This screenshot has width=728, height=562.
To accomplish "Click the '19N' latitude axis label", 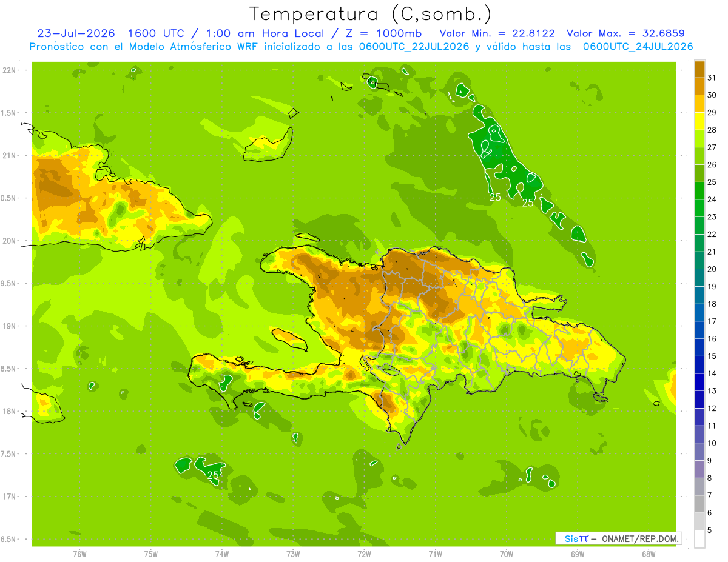I will coord(8,326).
